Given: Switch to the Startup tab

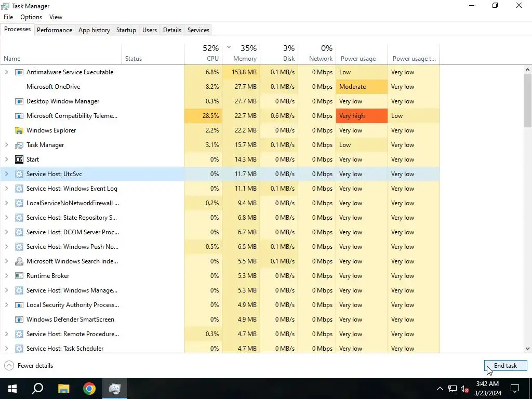Looking at the screenshot, I should [x=126, y=30].
